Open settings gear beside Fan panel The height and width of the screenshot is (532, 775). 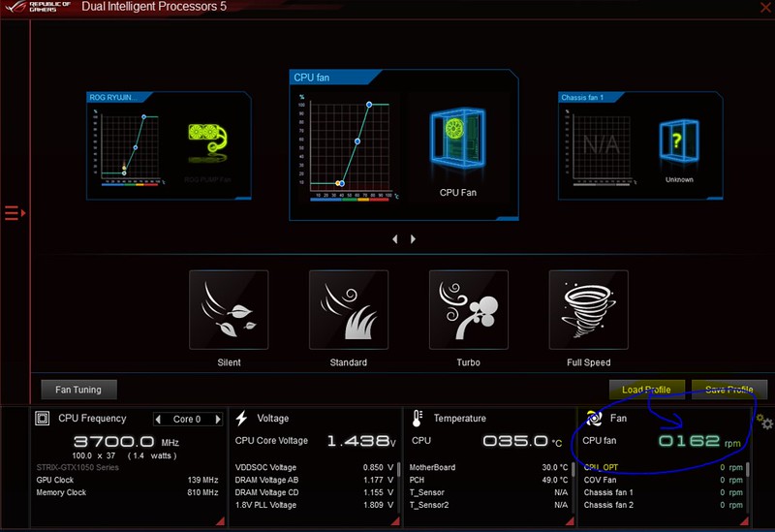[x=764, y=422]
